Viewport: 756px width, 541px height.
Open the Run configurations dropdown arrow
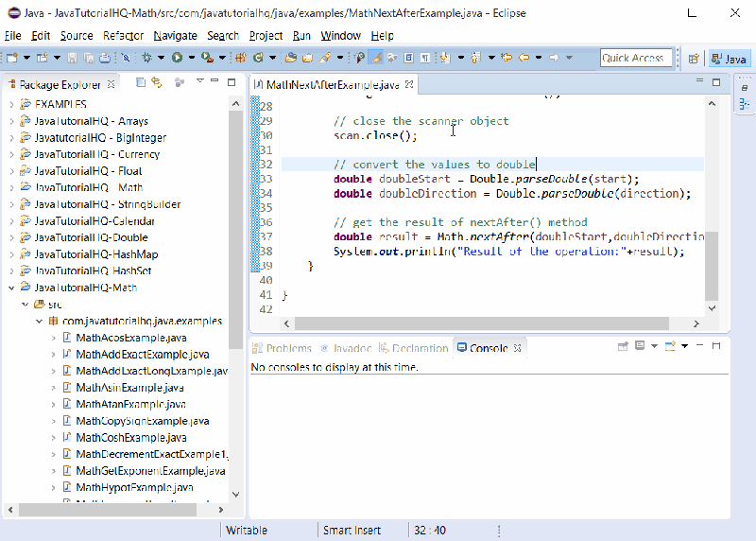coord(192,58)
